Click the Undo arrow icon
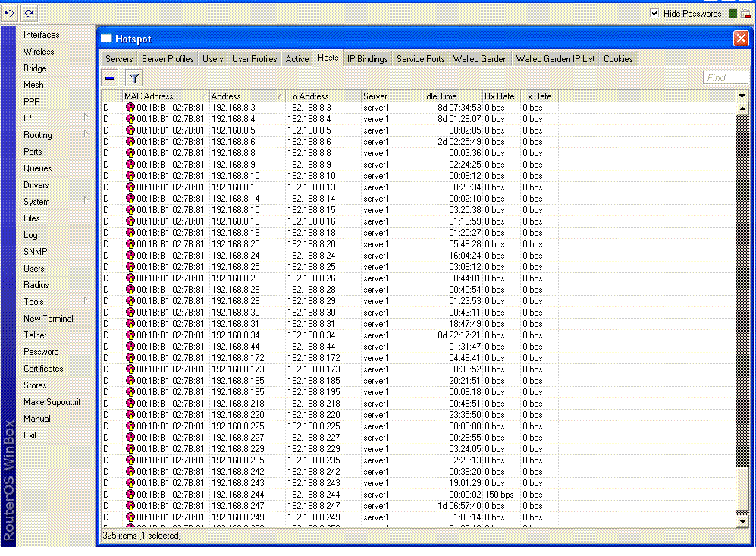 click(x=10, y=12)
